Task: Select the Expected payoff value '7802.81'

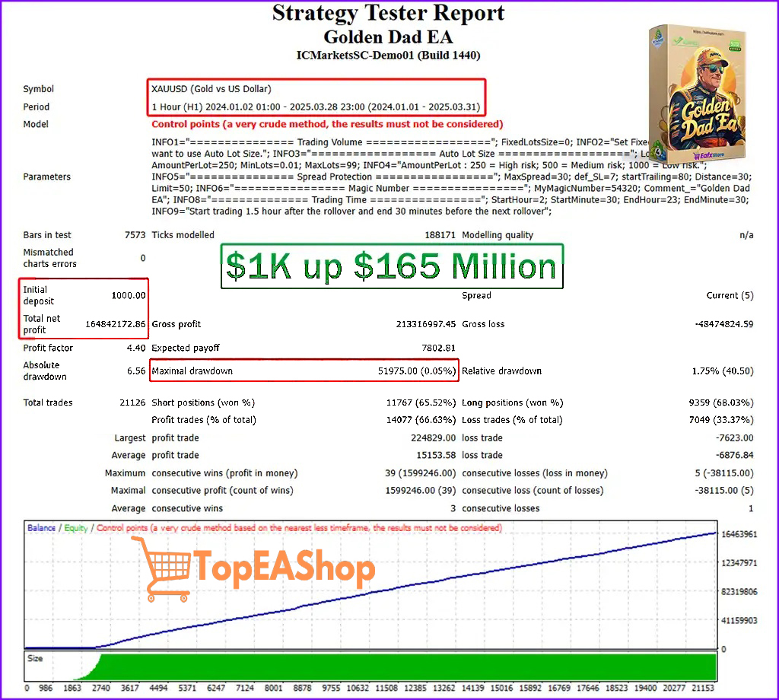Action: [439, 348]
